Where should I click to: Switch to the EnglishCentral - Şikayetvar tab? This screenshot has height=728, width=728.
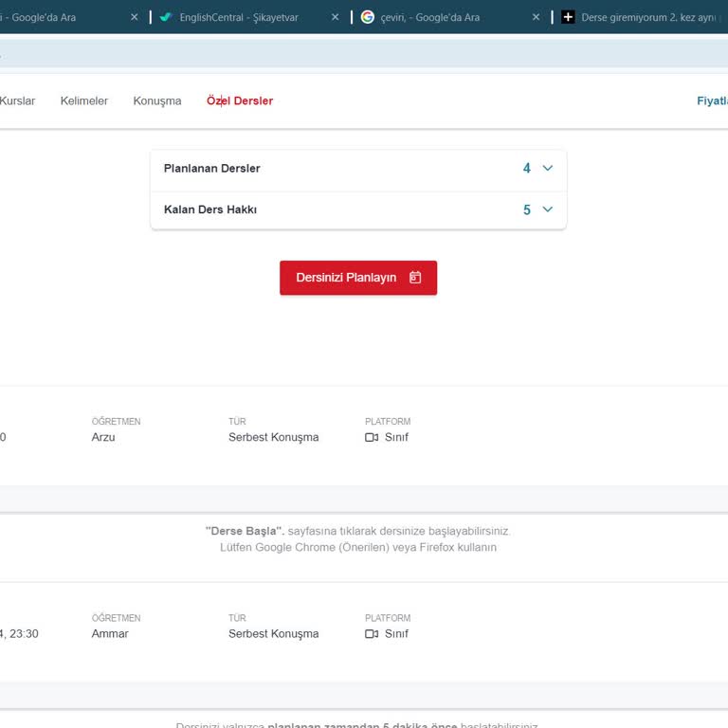tap(239, 18)
